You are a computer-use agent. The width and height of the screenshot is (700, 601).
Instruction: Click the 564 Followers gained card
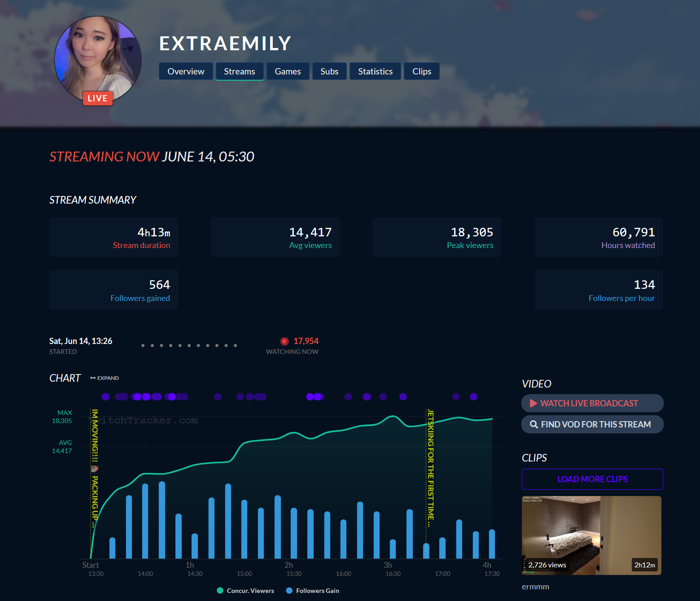114,290
